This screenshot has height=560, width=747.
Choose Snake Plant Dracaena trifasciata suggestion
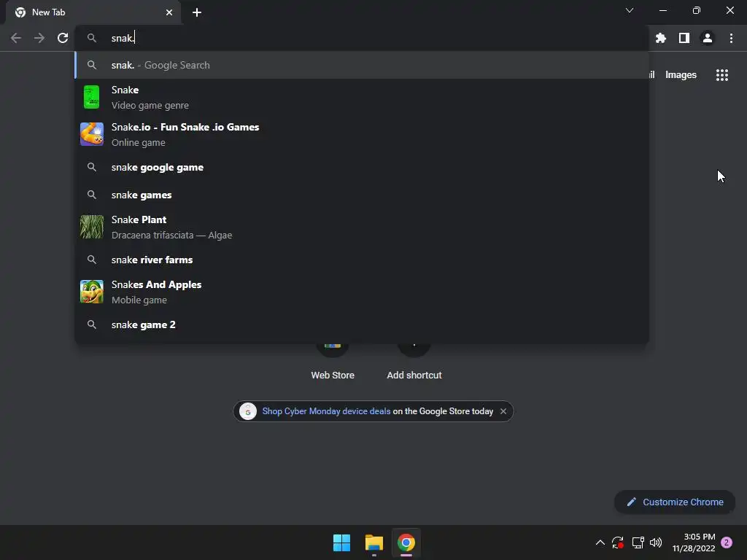(x=362, y=227)
